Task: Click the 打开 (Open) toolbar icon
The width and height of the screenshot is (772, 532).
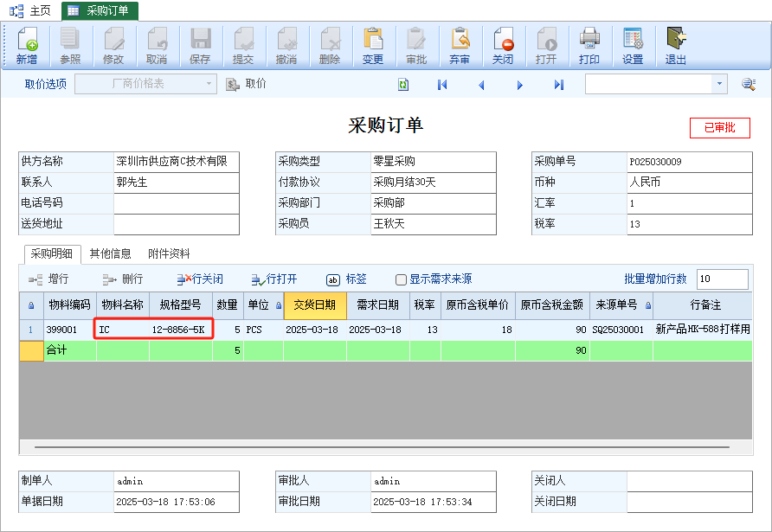Action: coord(546,45)
